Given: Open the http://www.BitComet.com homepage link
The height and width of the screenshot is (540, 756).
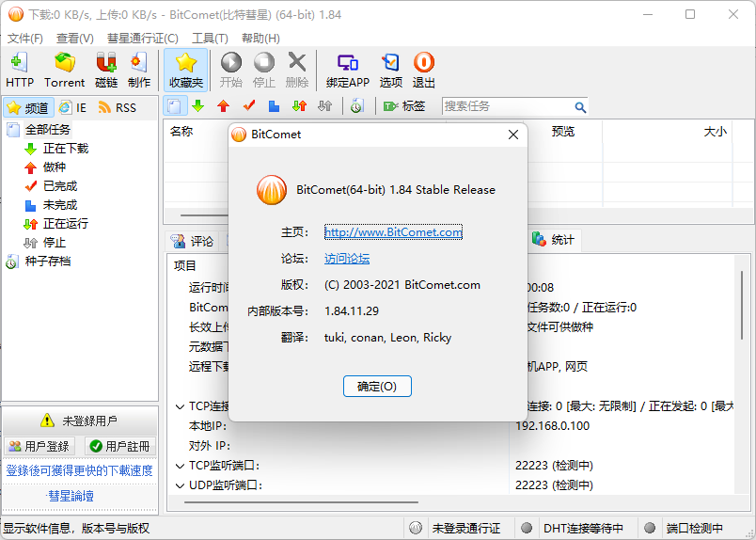Looking at the screenshot, I should [393, 232].
